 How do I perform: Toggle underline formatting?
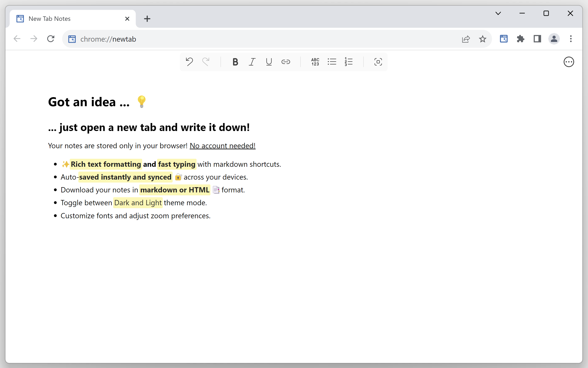click(269, 62)
